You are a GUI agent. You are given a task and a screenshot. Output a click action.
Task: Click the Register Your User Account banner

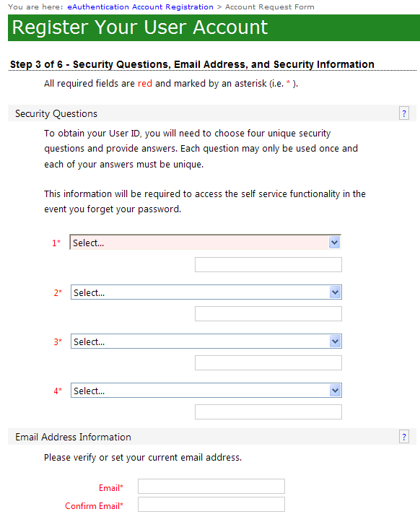click(214, 27)
